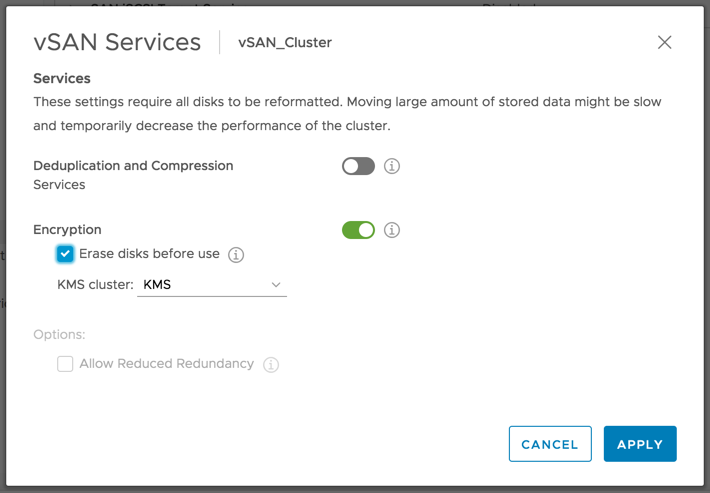Screen dimensions: 710x493
Task: Open the KMS cluster dropdown field
Action: point(212,285)
